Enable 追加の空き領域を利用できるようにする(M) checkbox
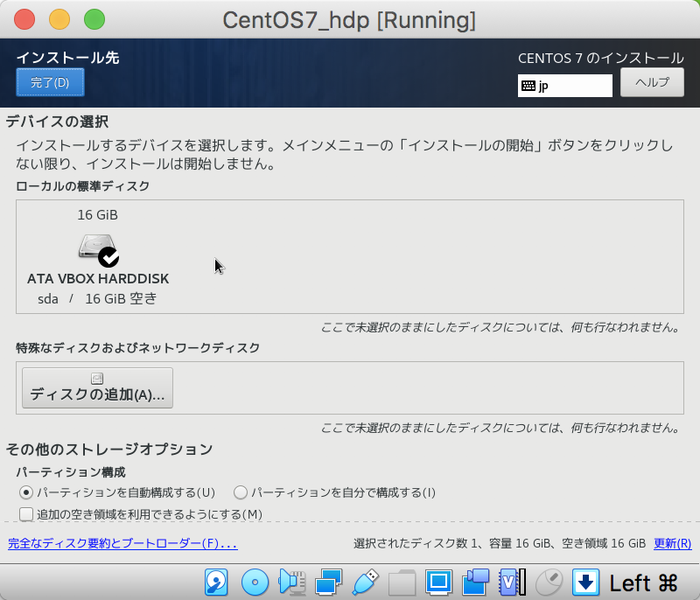This screenshot has width=700, height=600. [x=26, y=514]
